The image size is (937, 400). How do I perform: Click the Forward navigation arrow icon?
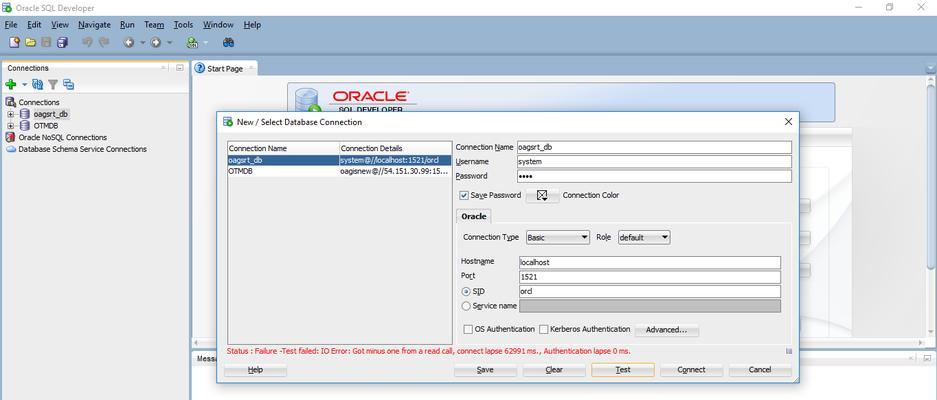click(156, 42)
